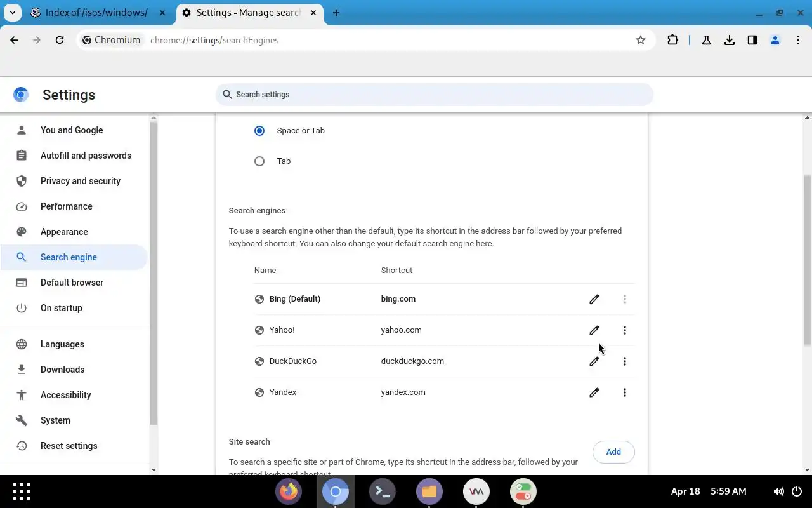The height and width of the screenshot is (508, 812).
Task: Click the Yahoo! globe favicon
Action: (259, 330)
